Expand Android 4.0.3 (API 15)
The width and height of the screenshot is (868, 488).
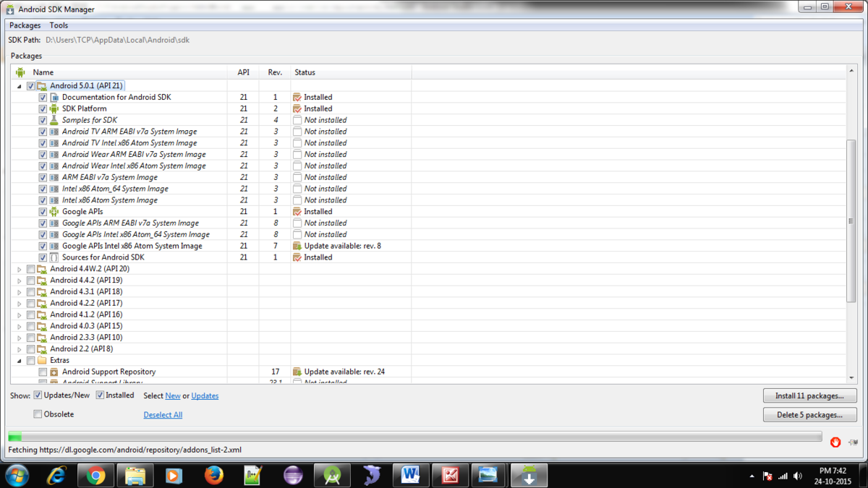(20, 326)
